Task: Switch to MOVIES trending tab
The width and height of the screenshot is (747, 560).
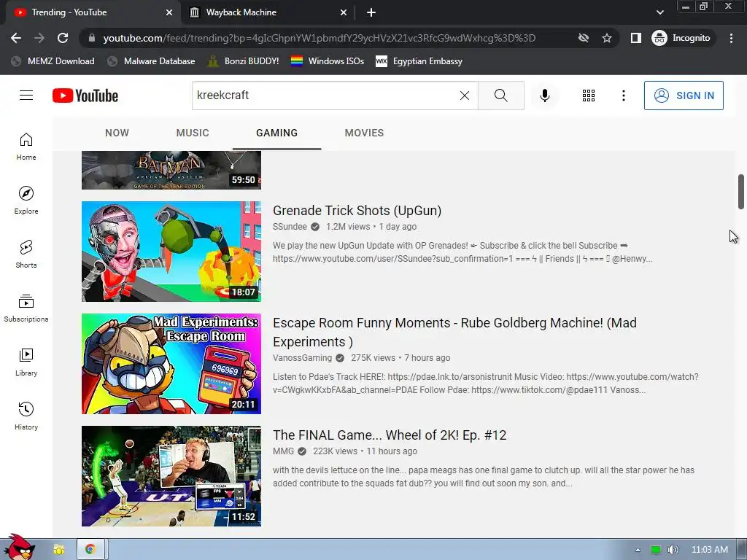Action: [x=364, y=133]
